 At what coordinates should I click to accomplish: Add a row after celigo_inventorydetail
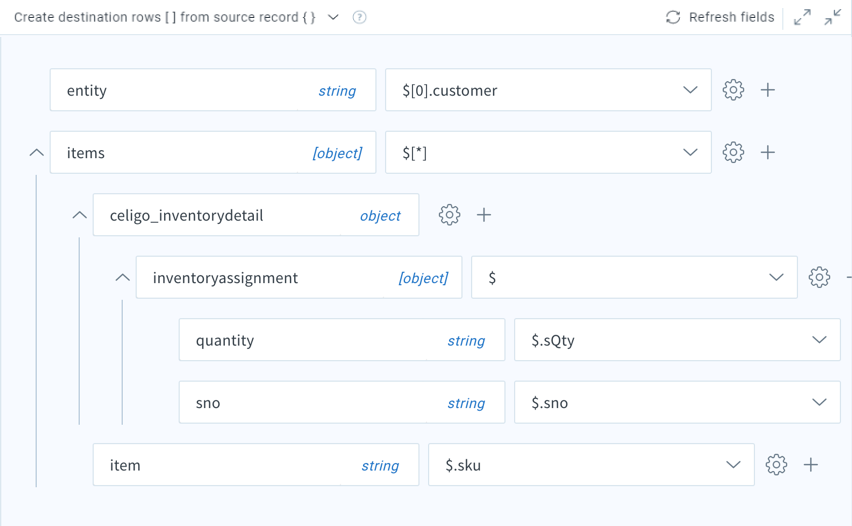click(x=484, y=215)
